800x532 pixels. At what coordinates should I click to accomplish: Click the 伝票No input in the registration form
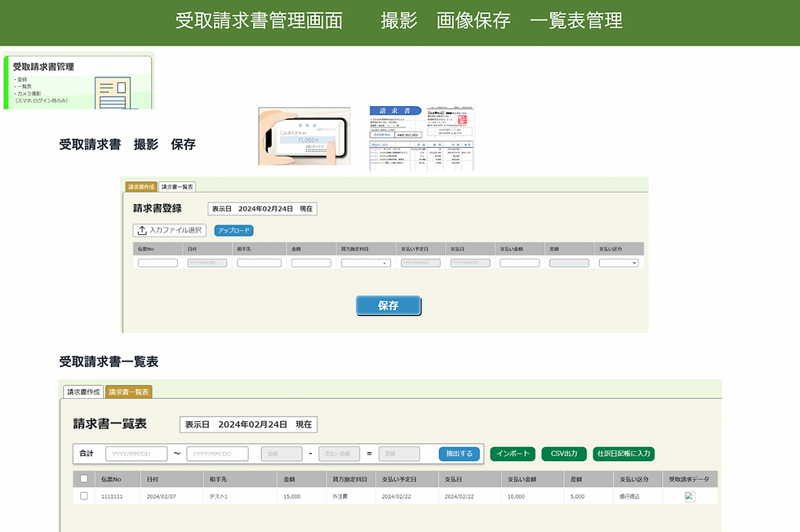click(x=158, y=264)
